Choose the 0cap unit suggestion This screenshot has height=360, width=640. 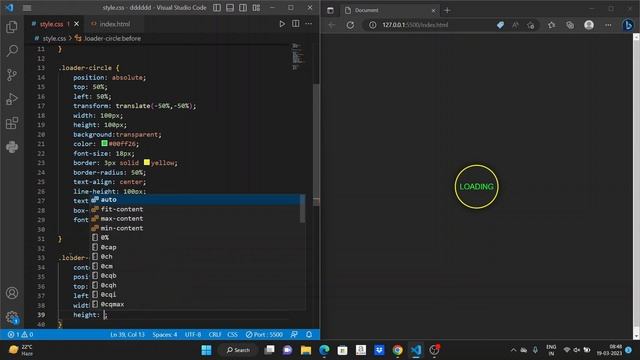click(195, 247)
